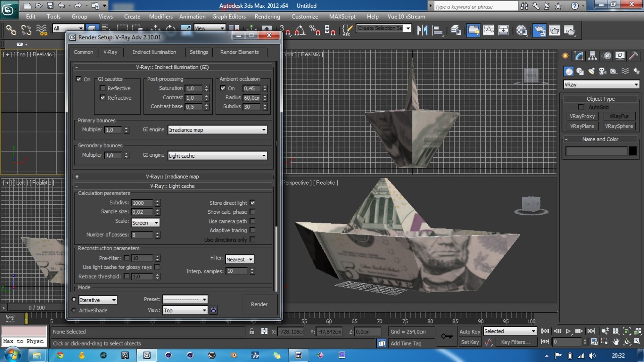Click the Unlink Selection tool

[26, 30]
